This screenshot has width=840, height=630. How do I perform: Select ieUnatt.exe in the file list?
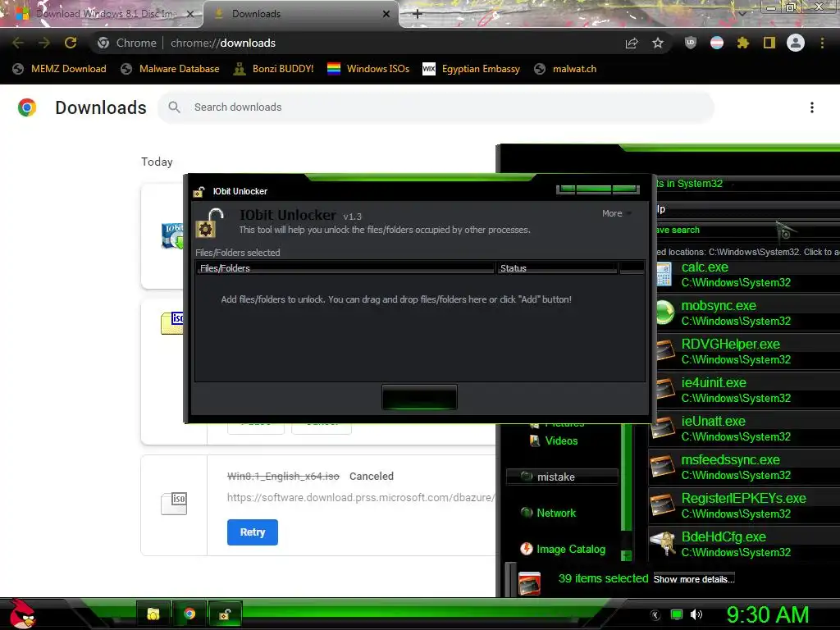[745, 428]
